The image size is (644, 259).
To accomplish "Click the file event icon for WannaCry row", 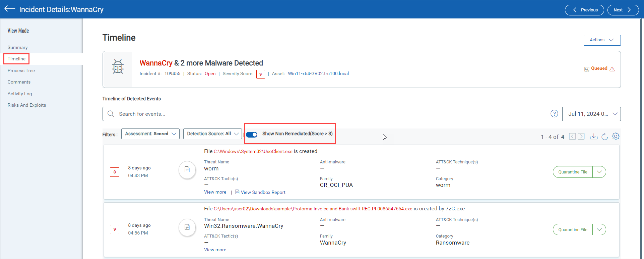I will [x=187, y=227].
